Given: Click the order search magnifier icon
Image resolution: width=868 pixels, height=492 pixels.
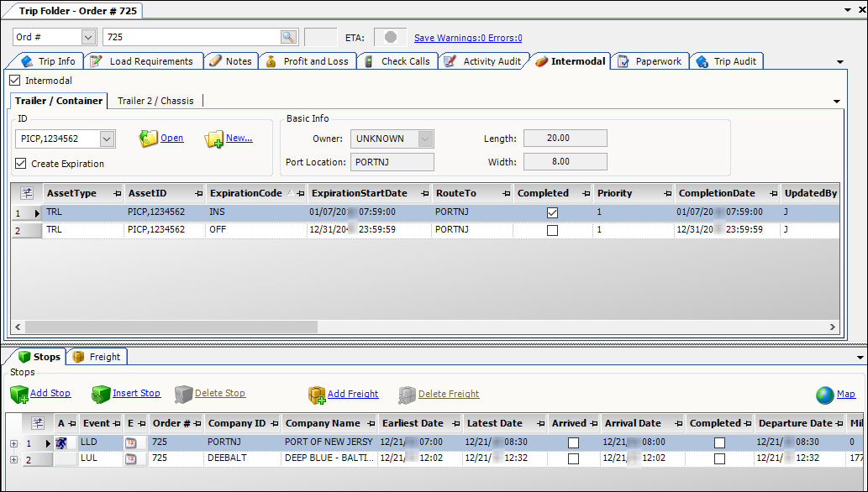Looking at the screenshot, I should [x=288, y=37].
